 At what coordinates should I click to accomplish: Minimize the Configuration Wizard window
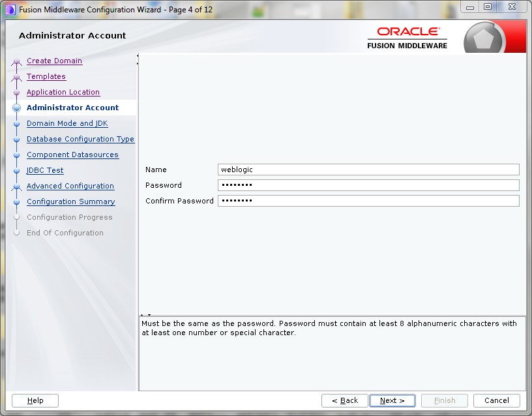pos(470,7)
